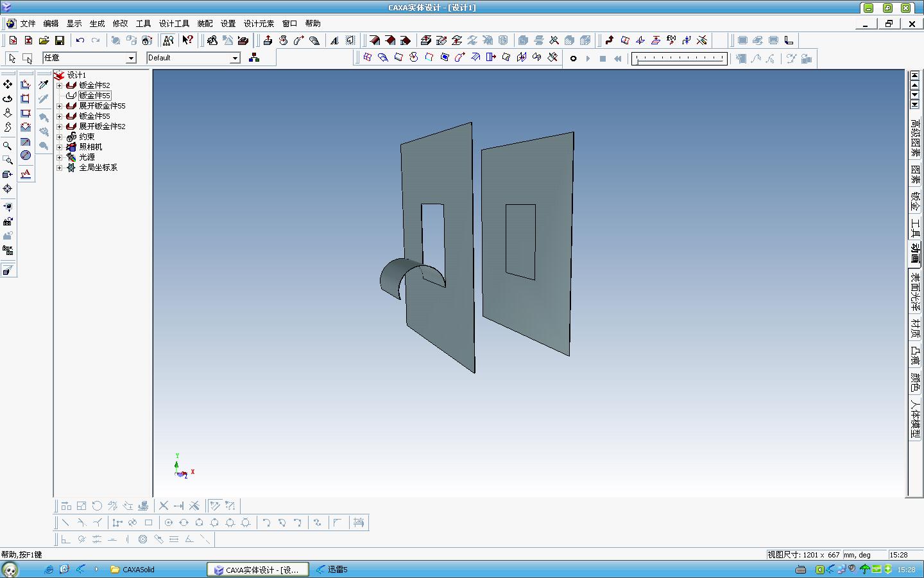
Task: Click the L-shaped coordinate icon in toolbar
Action: coord(789,40)
